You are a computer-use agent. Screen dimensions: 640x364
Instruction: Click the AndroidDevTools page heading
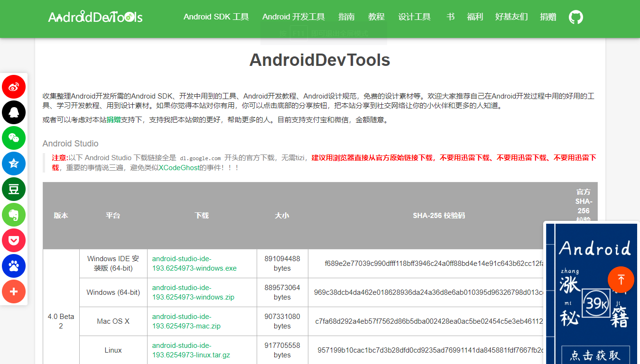click(x=320, y=60)
